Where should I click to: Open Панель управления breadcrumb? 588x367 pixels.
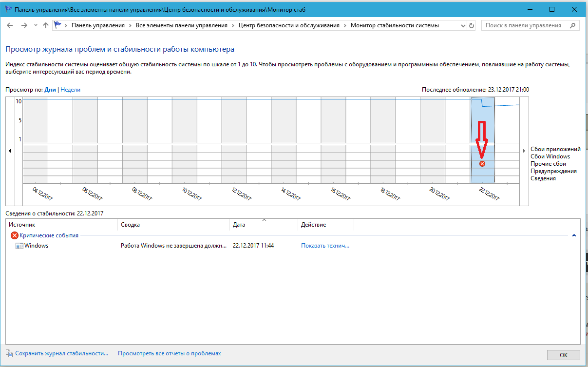point(98,25)
